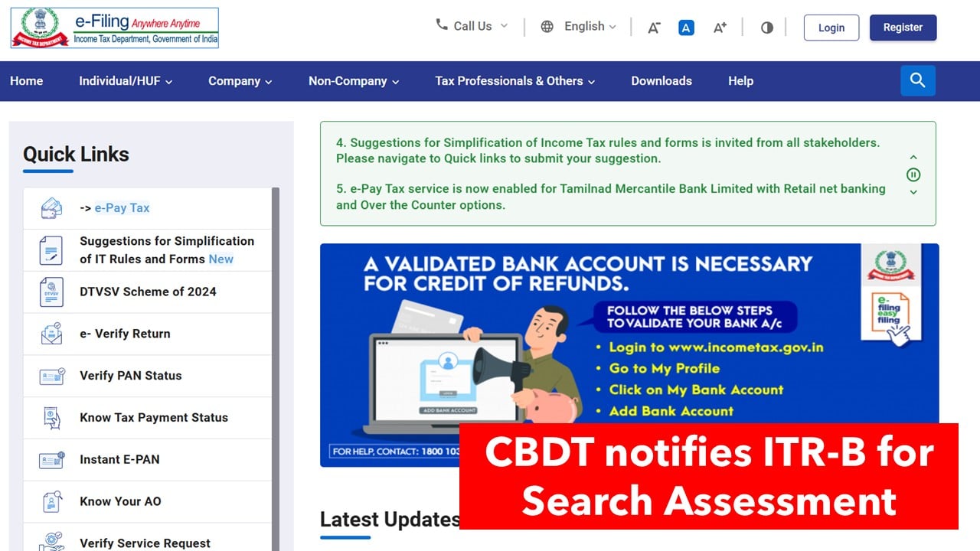The height and width of the screenshot is (551, 980).
Task: Click the phone icon beside Call Us
Action: pyautogui.click(x=442, y=24)
